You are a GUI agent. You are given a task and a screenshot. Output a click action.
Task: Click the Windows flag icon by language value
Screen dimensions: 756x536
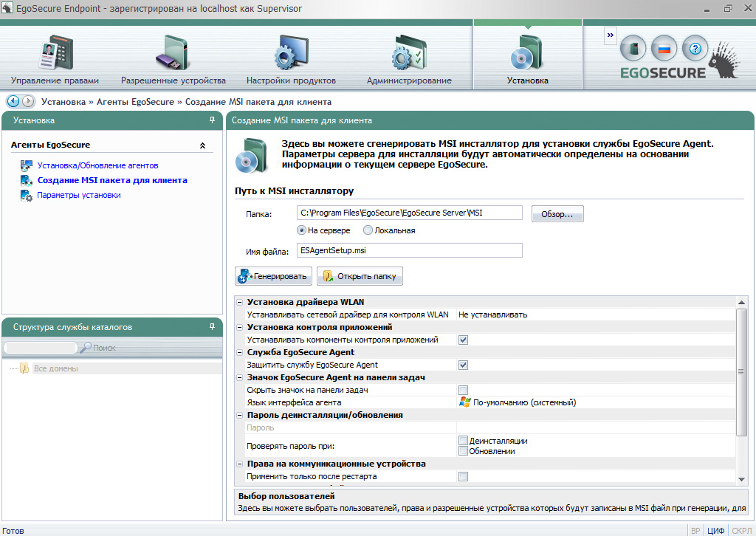[465, 402]
